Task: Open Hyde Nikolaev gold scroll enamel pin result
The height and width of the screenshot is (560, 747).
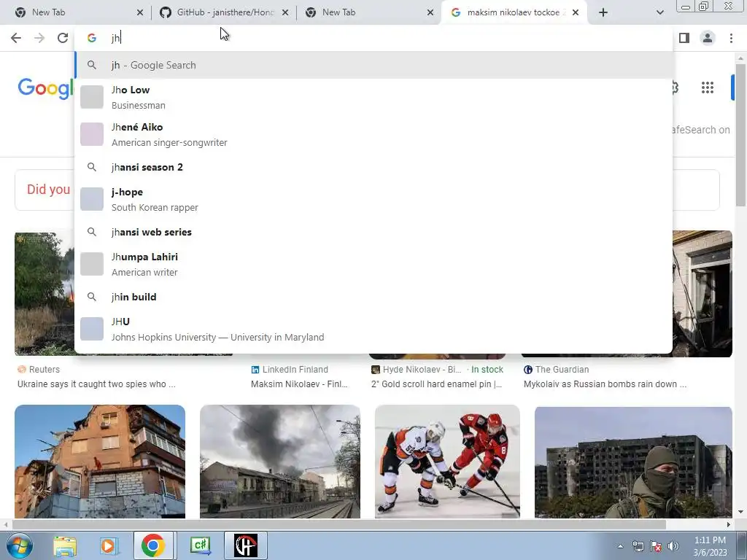Action: click(436, 384)
